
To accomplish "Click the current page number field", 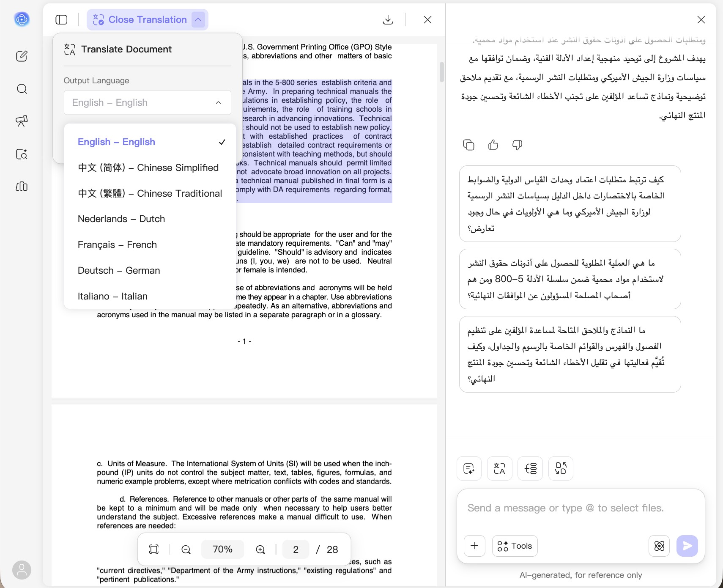I will coord(296,549).
